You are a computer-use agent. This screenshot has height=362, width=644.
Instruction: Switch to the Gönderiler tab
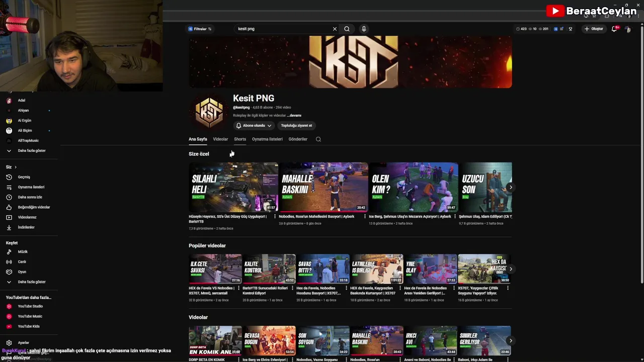298,139
